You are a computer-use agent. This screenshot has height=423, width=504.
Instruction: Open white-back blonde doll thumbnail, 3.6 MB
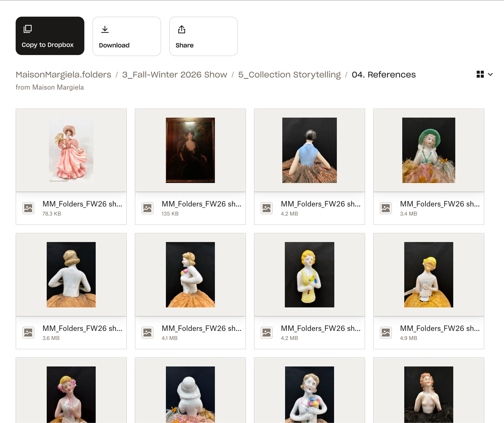pyautogui.click(x=71, y=275)
